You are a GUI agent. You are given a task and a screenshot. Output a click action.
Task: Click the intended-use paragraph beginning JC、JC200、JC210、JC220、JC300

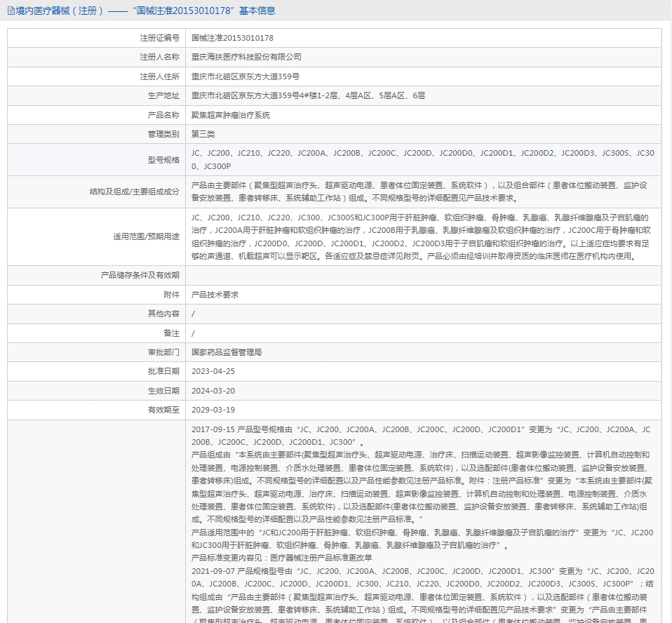click(421, 236)
